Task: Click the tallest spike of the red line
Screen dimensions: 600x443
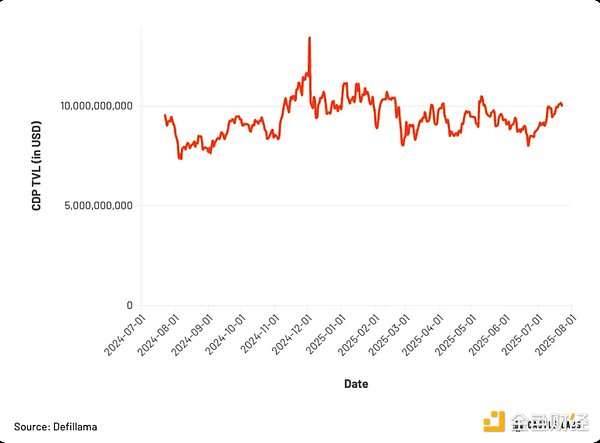Action: tap(309, 38)
